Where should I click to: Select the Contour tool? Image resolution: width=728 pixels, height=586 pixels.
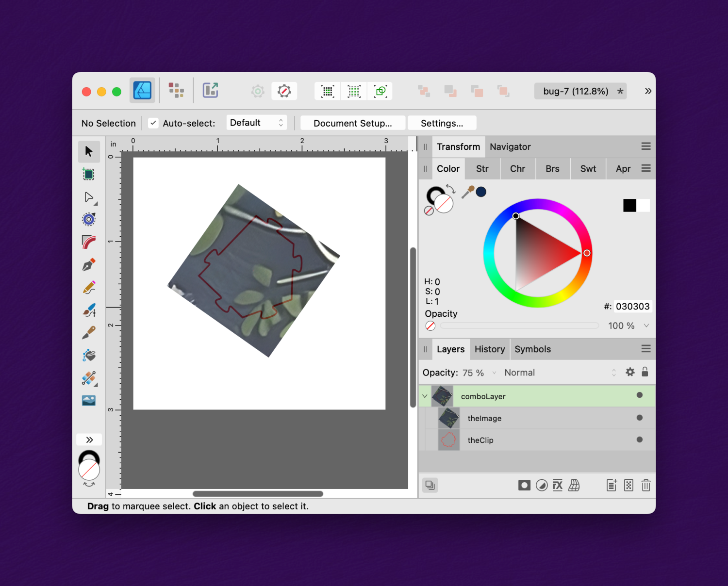[89, 219]
